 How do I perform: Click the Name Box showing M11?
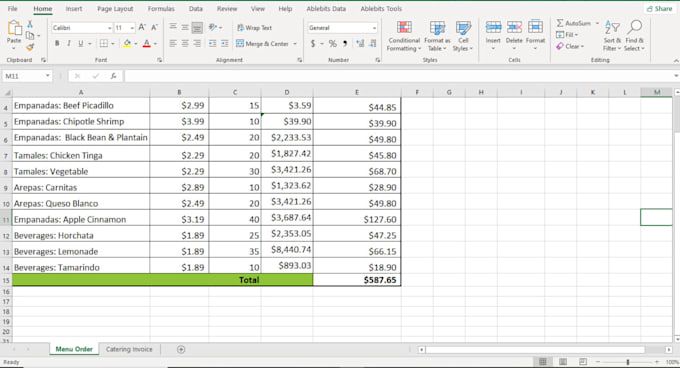[27, 76]
